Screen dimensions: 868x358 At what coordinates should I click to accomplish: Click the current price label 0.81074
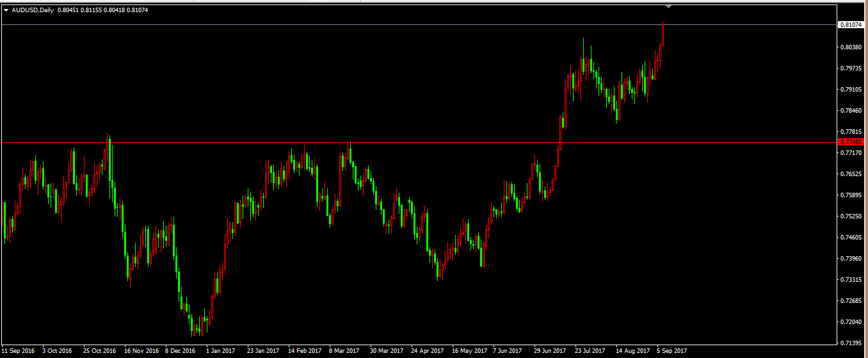pos(851,25)
